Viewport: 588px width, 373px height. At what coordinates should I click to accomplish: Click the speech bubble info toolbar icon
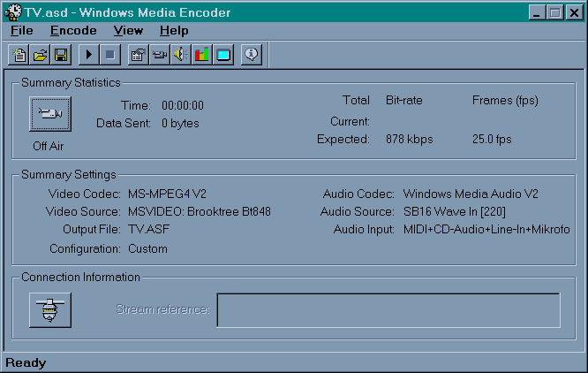[251, 55]
